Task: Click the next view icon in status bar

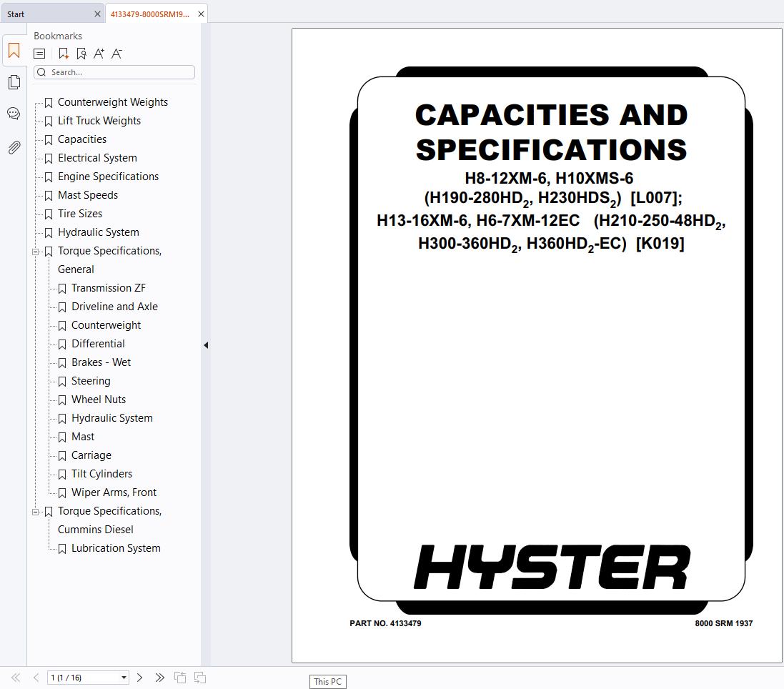Action: click(x=200, y=678)
